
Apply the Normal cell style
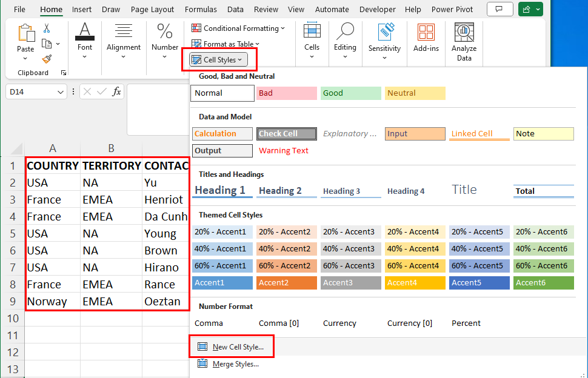(222, 93)
